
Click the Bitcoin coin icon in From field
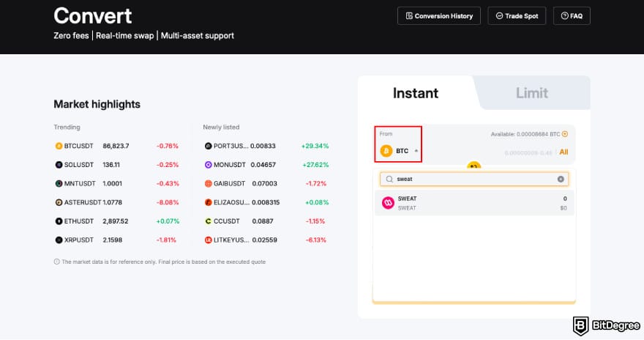click(x=386, y=151)
